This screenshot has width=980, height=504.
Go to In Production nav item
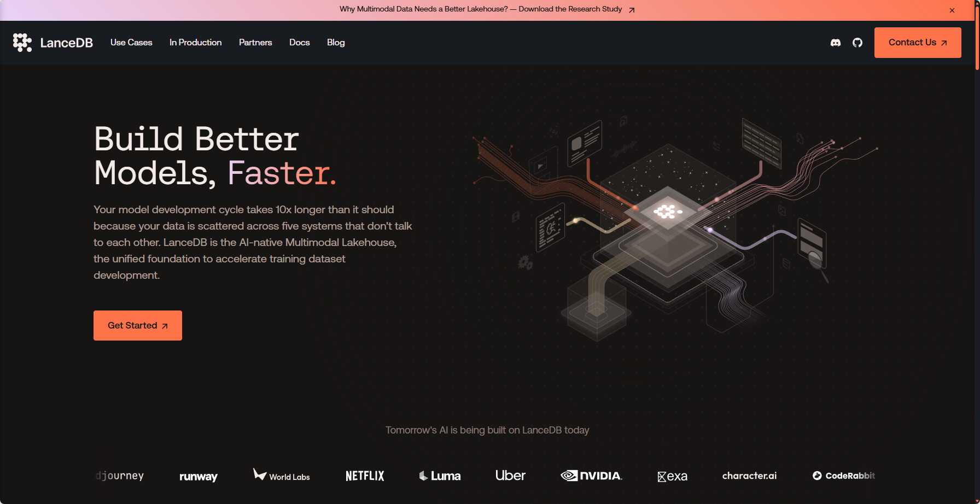pyautogui.click(x=196, y=43)
